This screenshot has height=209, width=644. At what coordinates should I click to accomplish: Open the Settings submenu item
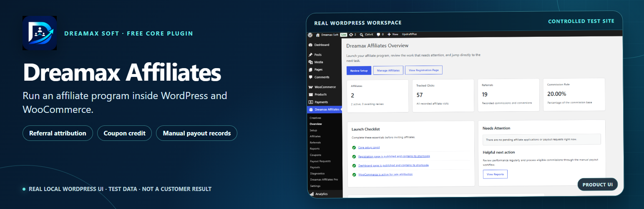315,186
